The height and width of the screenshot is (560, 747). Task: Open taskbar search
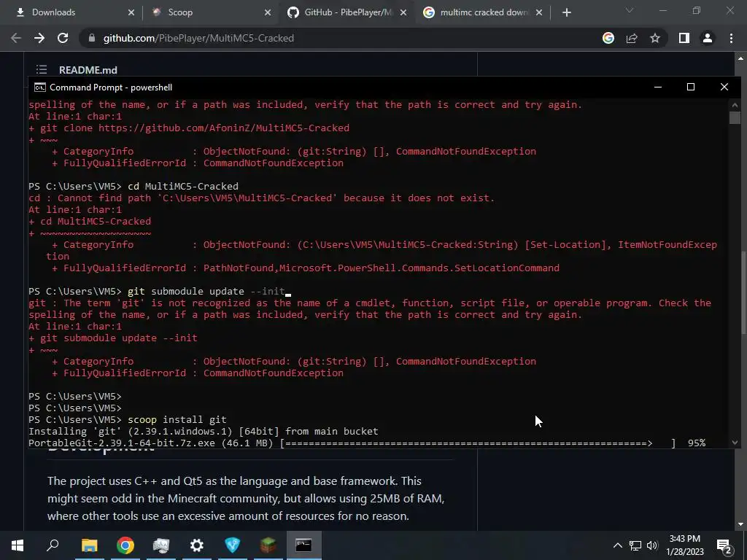pos(53,545)
